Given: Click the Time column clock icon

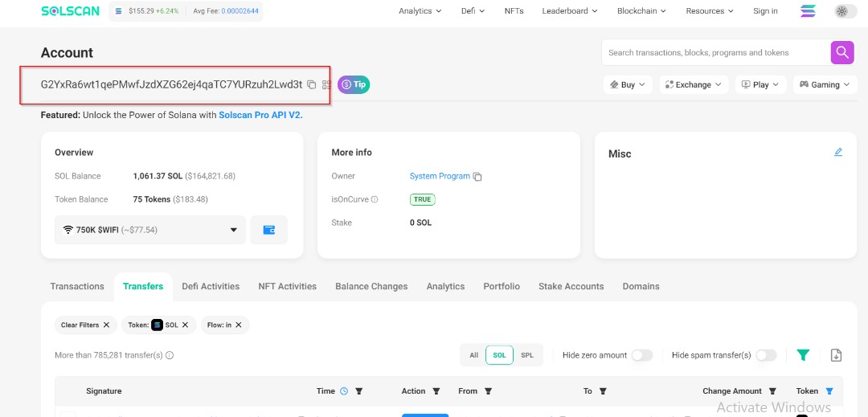Looking at the screenshot, I should coord(344,391).
